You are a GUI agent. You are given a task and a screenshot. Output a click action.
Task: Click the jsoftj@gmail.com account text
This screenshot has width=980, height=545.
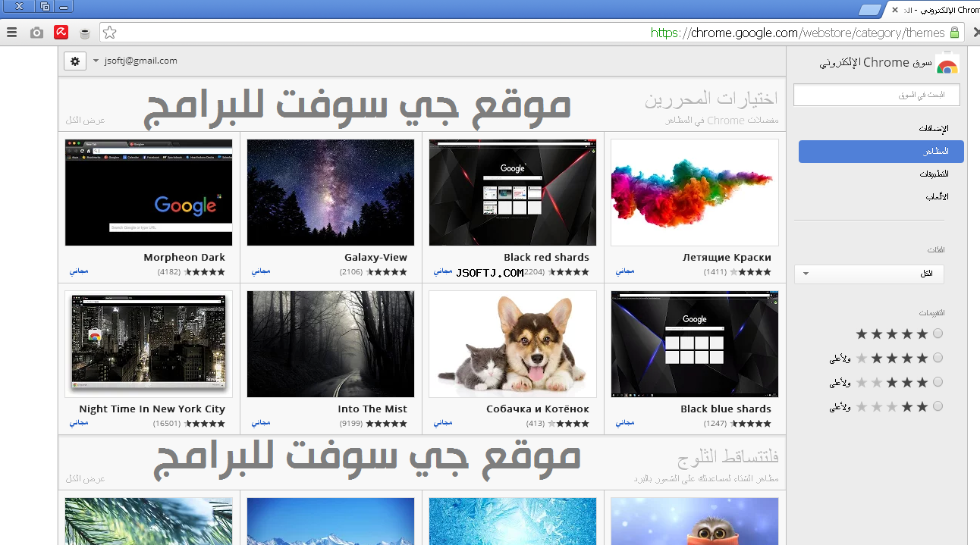coord(141,61)
